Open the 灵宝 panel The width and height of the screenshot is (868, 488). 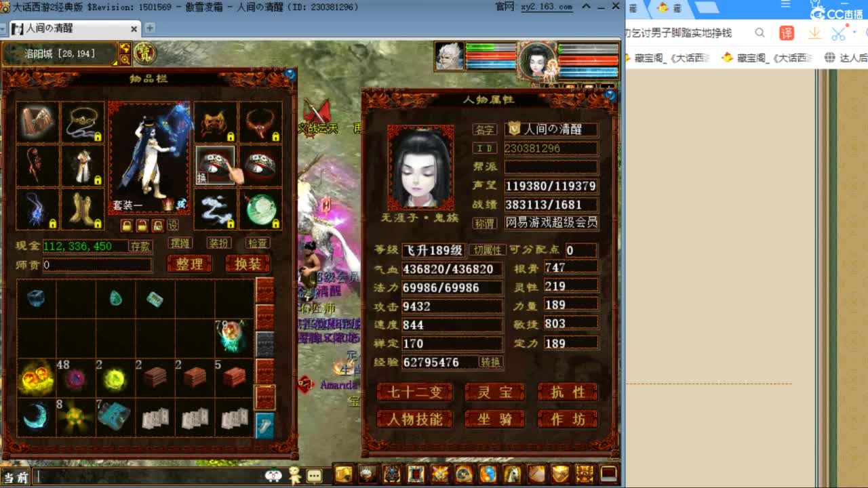coord(494,392)
